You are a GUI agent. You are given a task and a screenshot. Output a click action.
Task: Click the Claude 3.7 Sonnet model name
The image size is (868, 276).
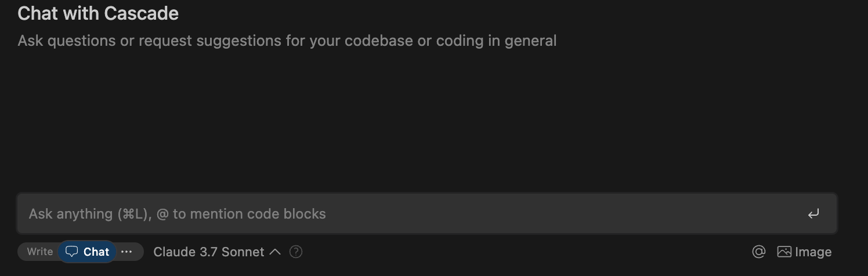click(x=208, y=252)
